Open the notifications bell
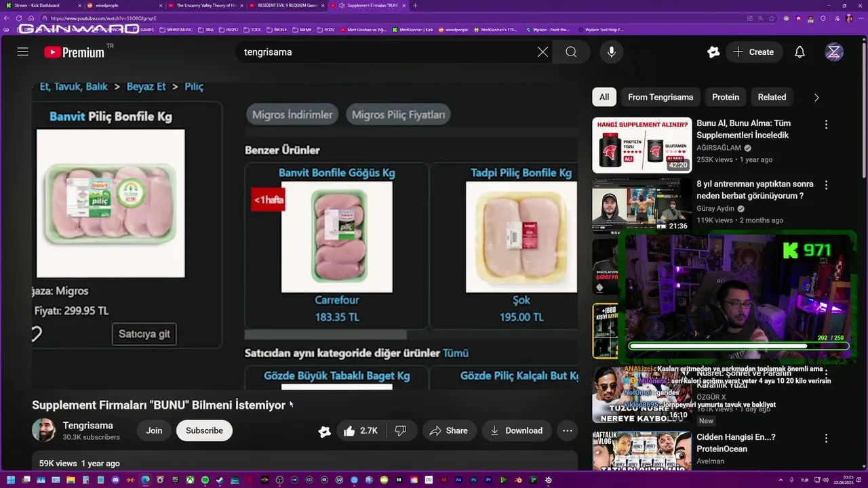 800,52
